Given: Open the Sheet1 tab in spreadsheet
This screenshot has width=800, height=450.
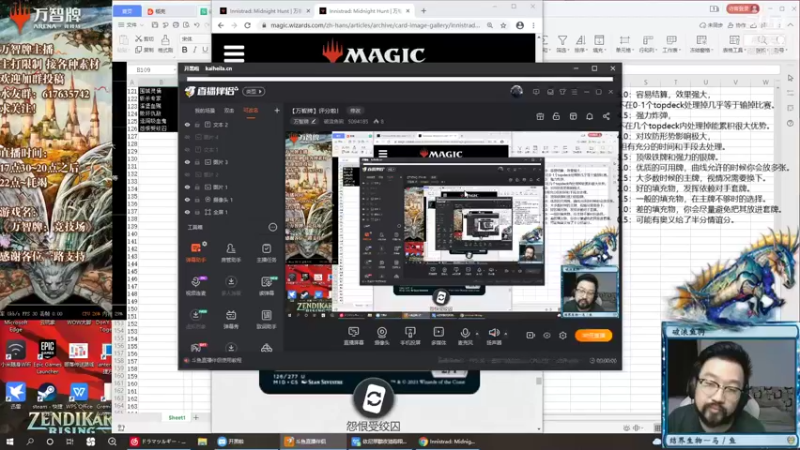Looking at the screenshot, I should coord(177,417).
